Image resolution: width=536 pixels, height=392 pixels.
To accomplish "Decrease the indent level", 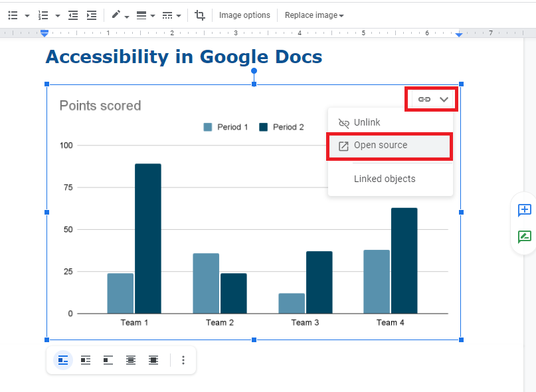I will [73, 15].
